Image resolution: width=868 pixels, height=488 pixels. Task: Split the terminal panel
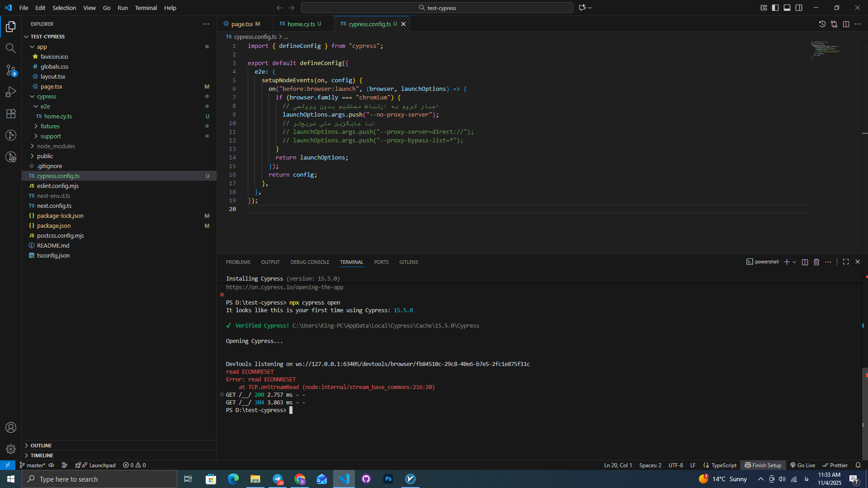[x=805, y=262]
